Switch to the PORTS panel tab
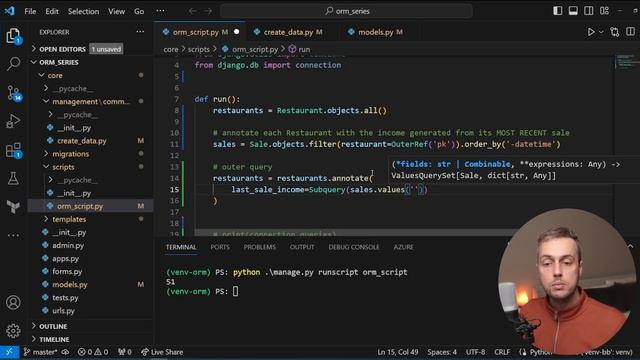The height and width of the screenshot is (360, 640). (x=220, y=247)
